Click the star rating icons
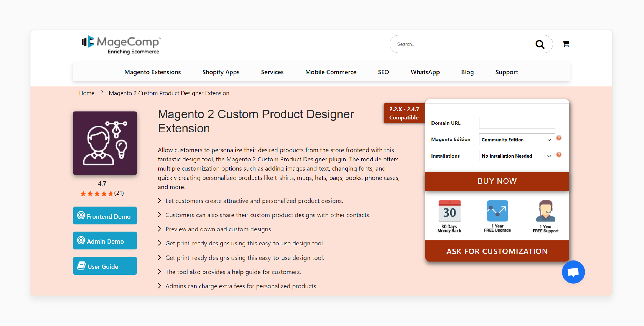The width and height of the screenshot is (644, 326). coord(96,193)
